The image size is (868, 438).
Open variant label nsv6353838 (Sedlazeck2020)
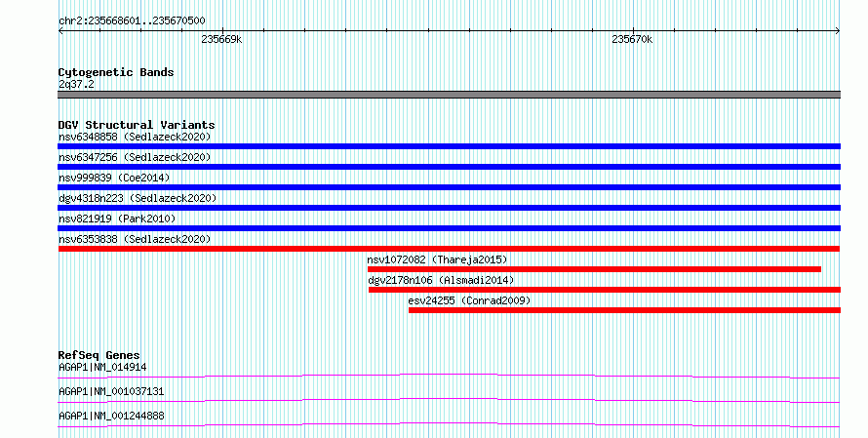pyautogui.click(x=135, y=239)
